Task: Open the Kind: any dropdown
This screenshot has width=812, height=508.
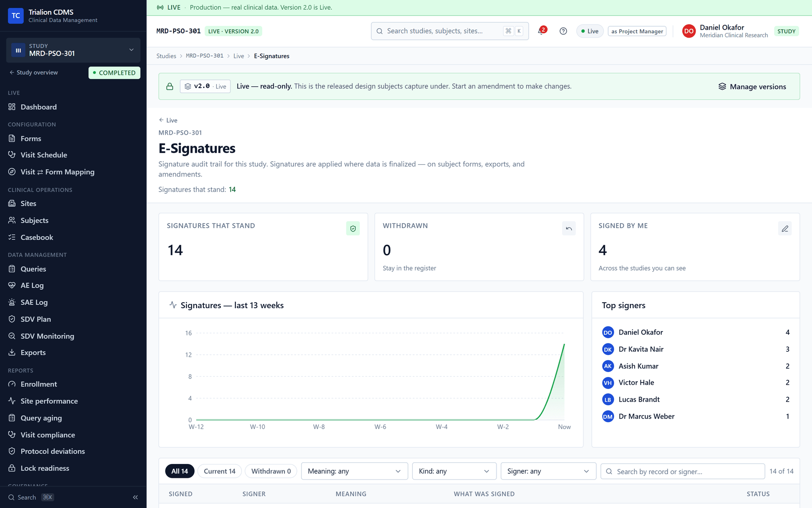Action: [454, 471]
